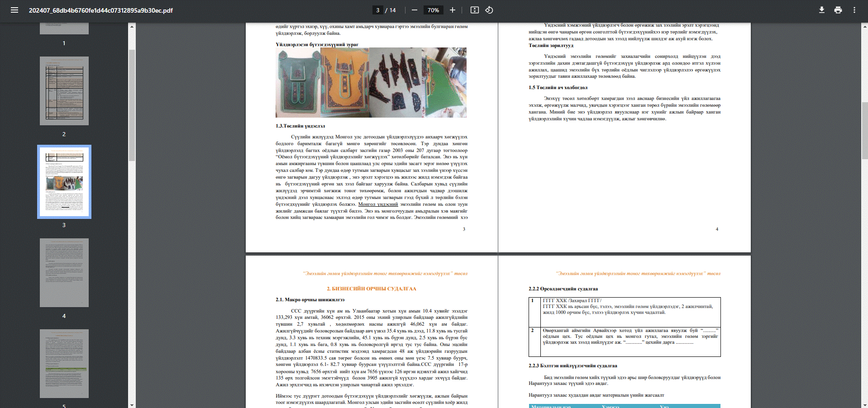The height and width of the screenshot is (408, 868).
Task: Toggle the sidebar menu hamburger icon
Action: click(x=14, y=10)
